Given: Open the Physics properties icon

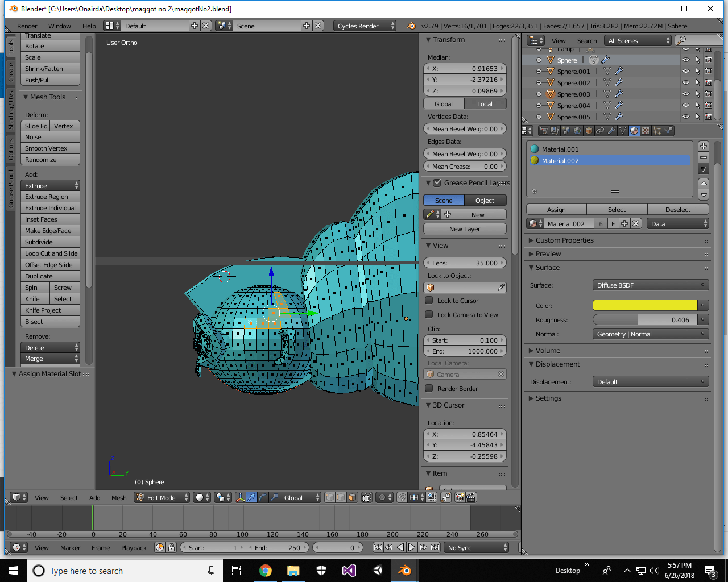Looking at the screenshot, I should 668,131.
